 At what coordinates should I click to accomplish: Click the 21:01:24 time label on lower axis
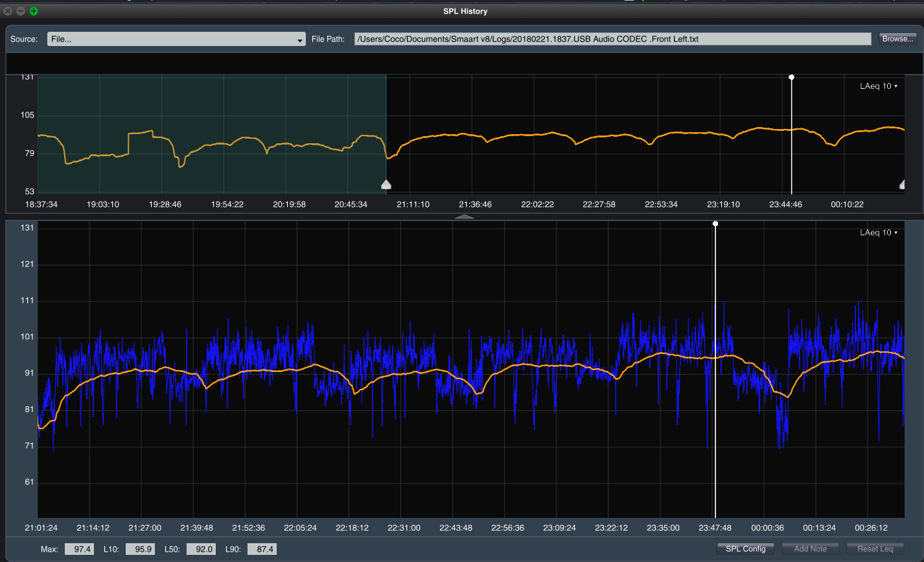pyautogui.click(x=41, y=528)
